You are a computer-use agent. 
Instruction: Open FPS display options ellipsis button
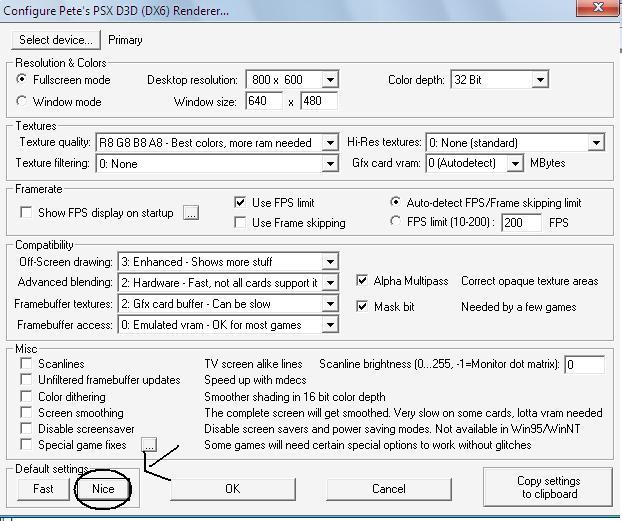coord(191,213)
